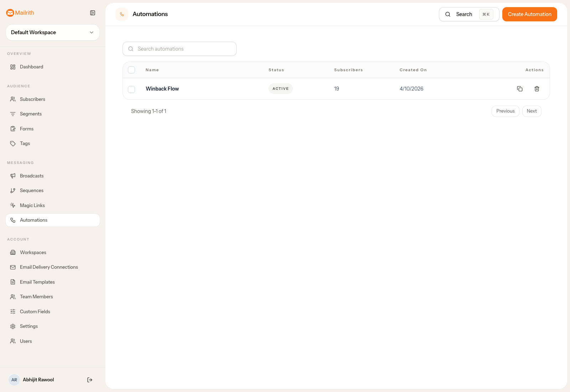Collapse the sidebar with the panel icon
The width and height of the screenshot is (570, 392).
93,13
